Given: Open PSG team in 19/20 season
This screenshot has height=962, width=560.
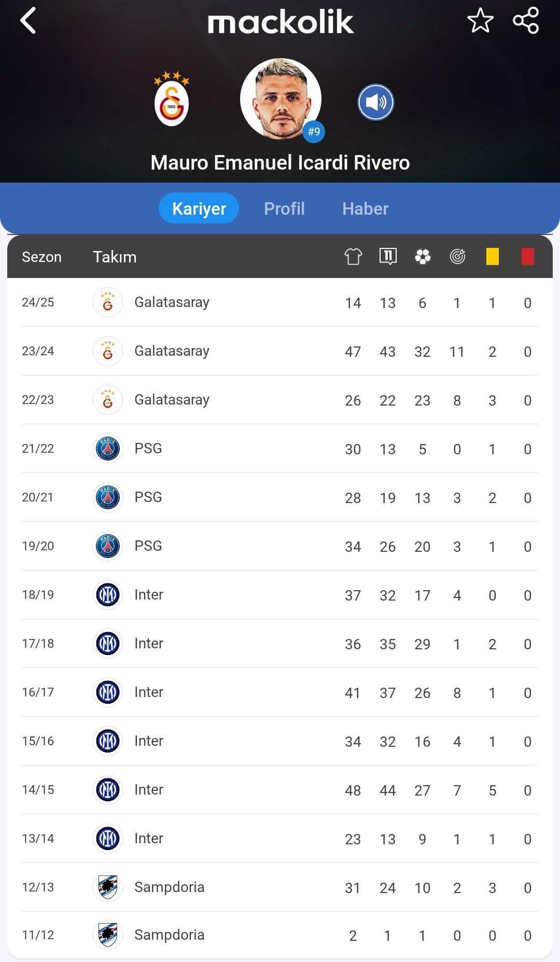Looking at the screenshot, I should click(x=148, y=546).
